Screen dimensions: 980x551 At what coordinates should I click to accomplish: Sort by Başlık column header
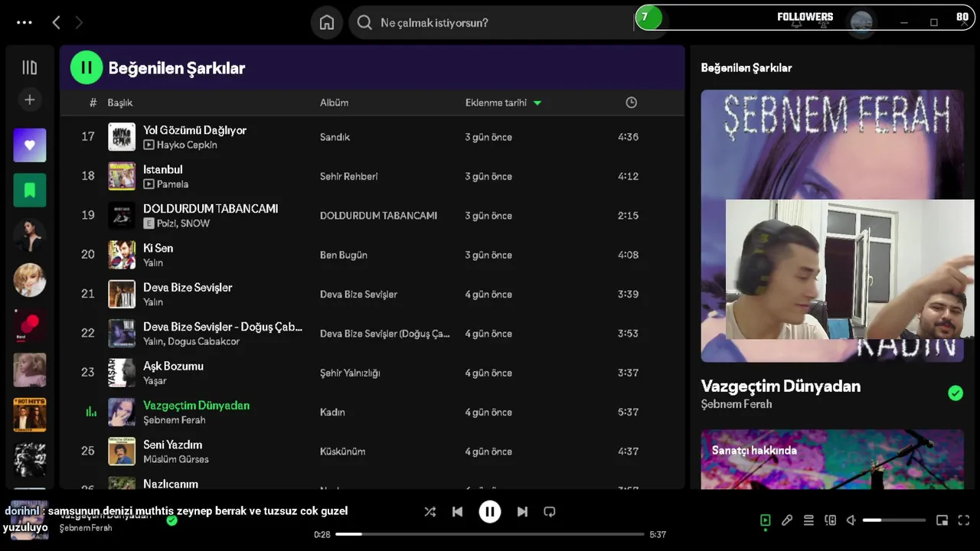click(x=120, y=103)
